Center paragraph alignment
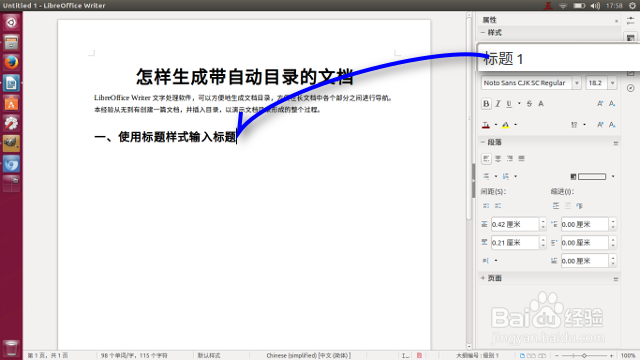The width and height of the screenshot is (640, 360). (498, 158)
